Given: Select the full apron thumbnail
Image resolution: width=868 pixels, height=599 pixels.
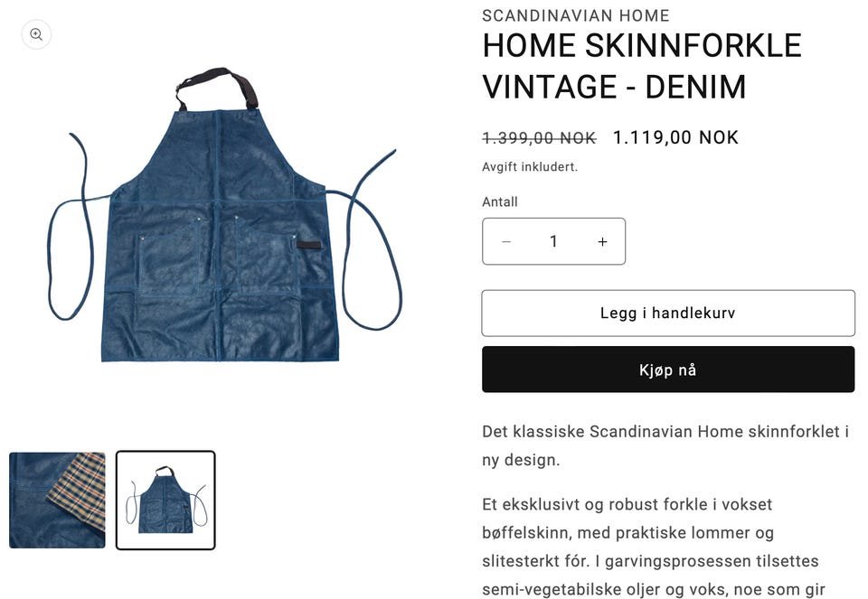Looking at the screenshot, I should click(x=165, y=501).
